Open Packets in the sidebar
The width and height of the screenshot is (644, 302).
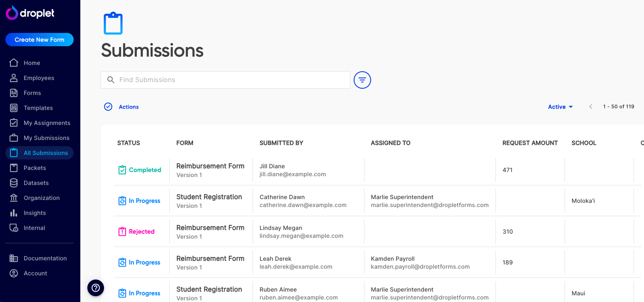40,168
